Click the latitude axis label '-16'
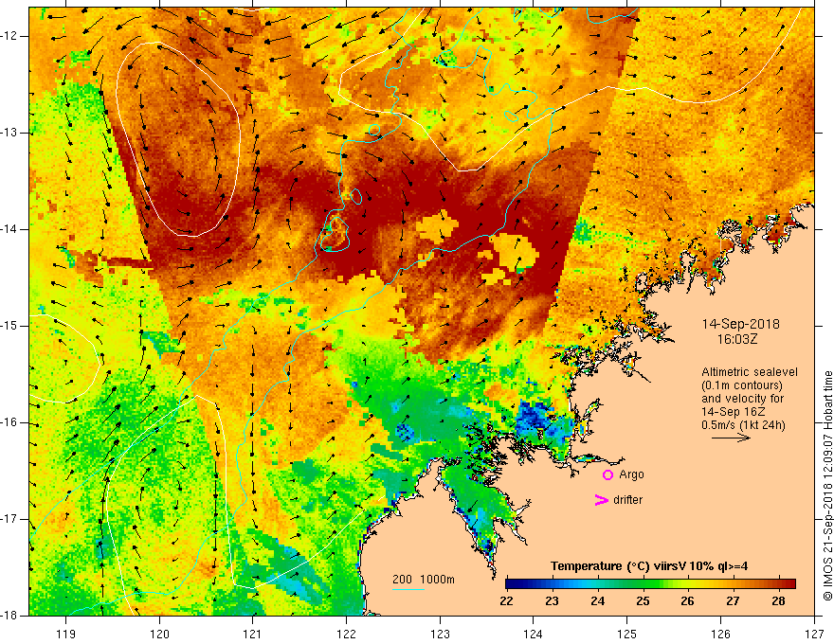The width and height of the screenshot is (834, 644). click(x=9, y=422)
